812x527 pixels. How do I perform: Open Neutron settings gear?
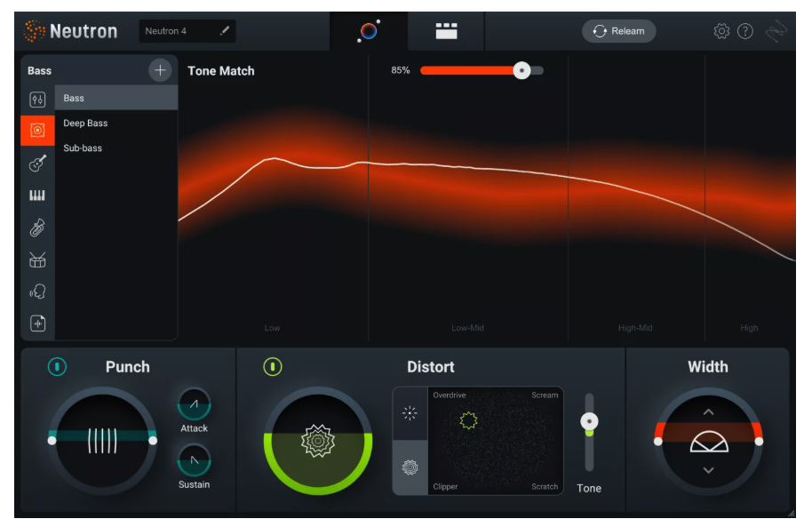[x=721, y=31]
